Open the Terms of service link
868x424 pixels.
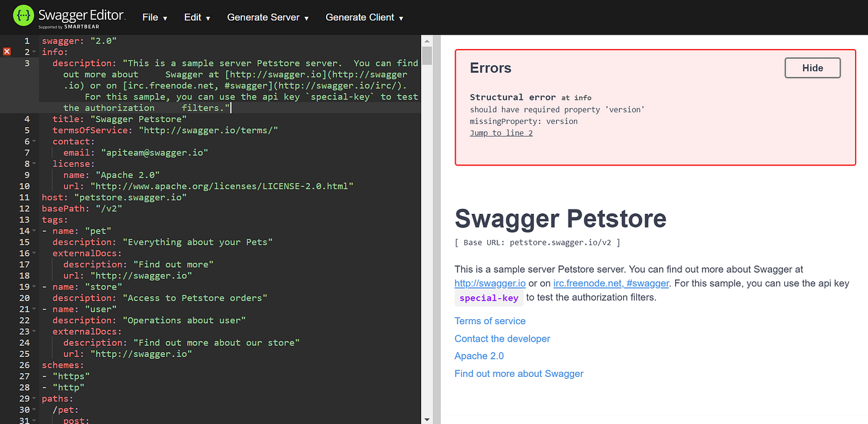point(490,320)
